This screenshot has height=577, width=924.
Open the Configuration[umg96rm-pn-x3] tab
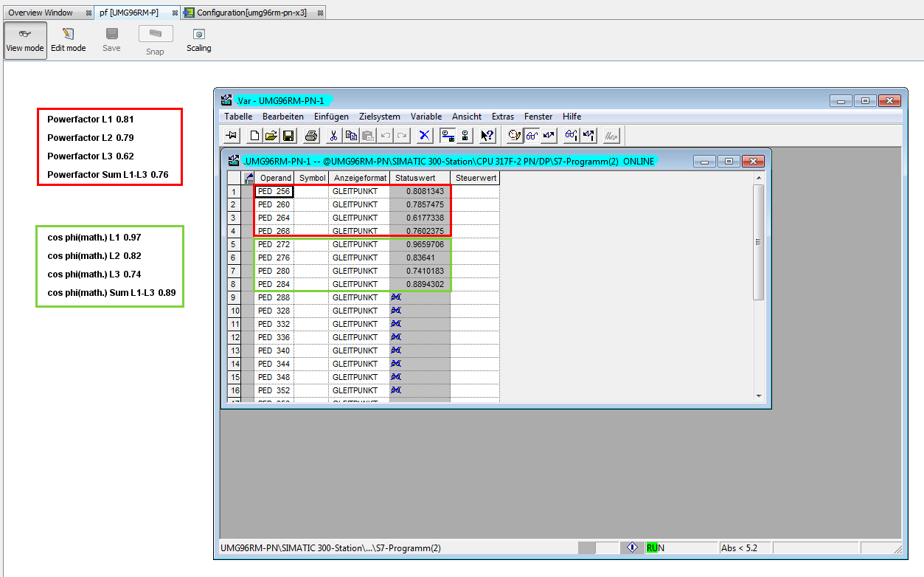pos(251,13)
